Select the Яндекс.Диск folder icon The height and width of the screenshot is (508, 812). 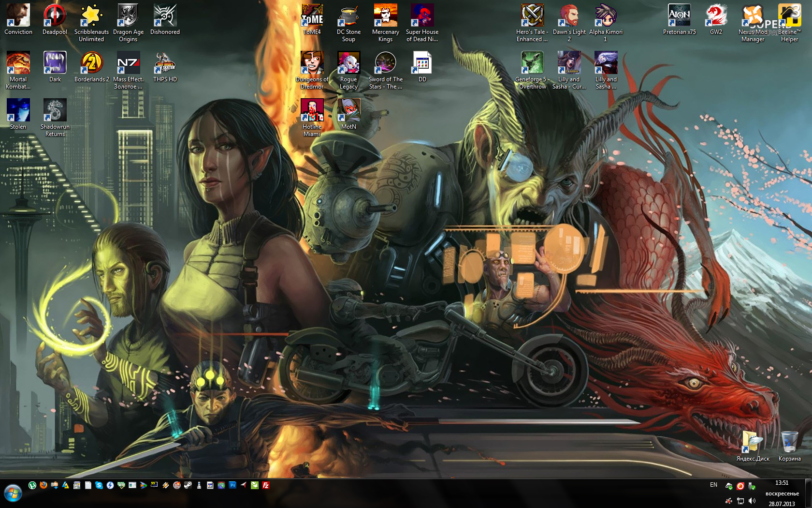pos(753,446)
